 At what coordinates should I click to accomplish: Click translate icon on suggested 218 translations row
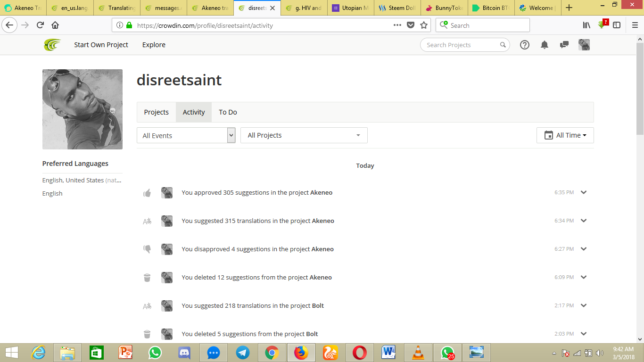[x=147, y=306]
